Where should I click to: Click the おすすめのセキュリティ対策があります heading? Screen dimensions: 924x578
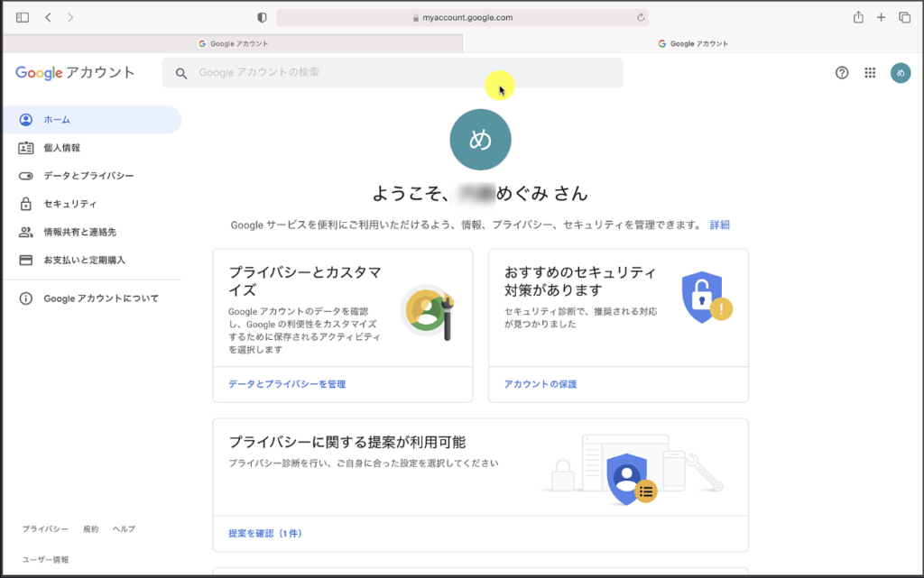point(580,281)
